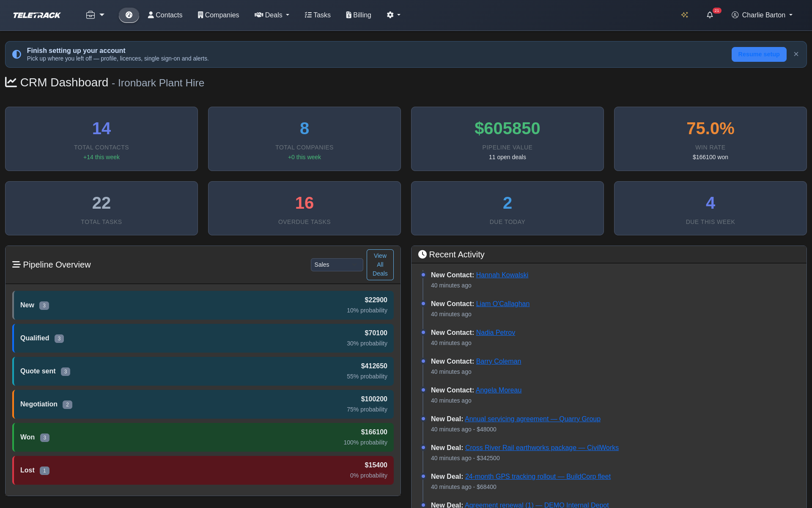Open Charlie Barton user menu

pos(762,15)
